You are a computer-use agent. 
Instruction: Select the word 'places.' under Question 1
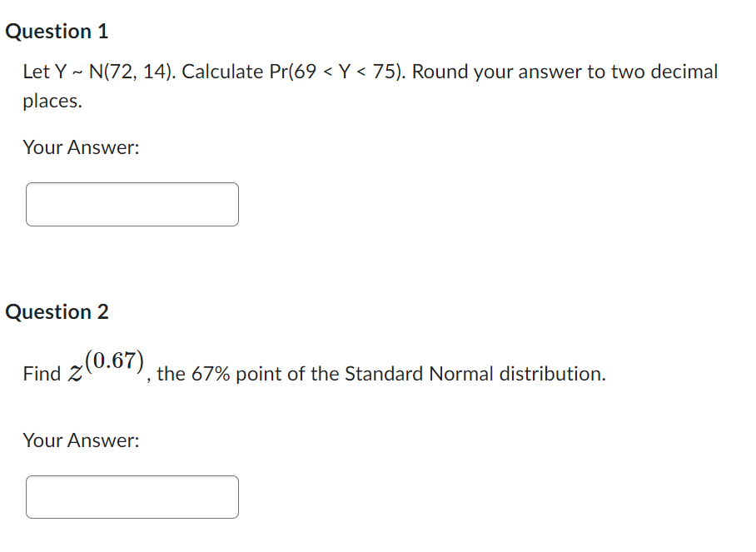pyautogui.click(x=47, y=101)
